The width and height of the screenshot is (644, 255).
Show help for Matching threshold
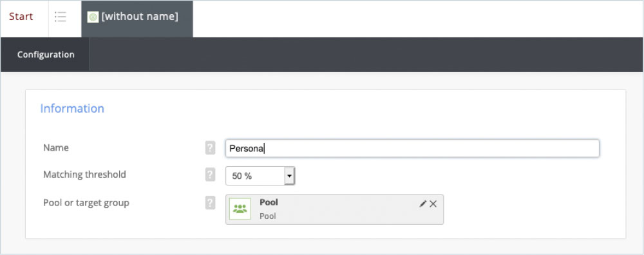(210, 175)
